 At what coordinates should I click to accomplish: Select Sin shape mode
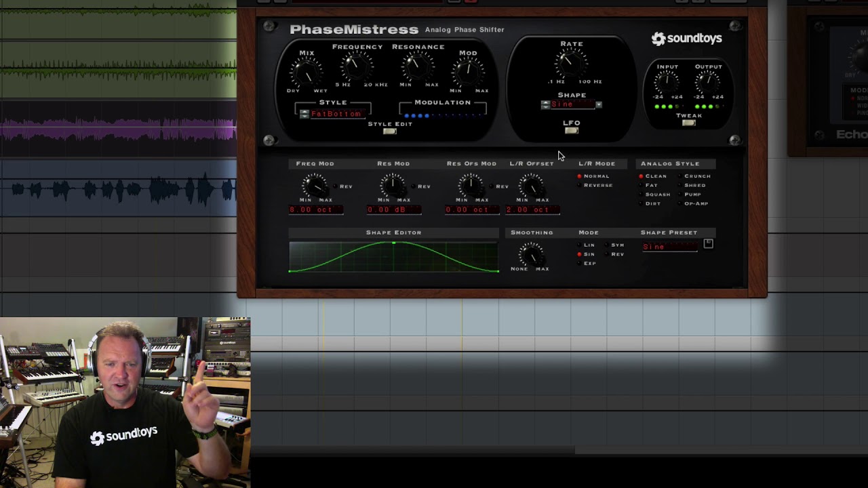pos(586,254)
